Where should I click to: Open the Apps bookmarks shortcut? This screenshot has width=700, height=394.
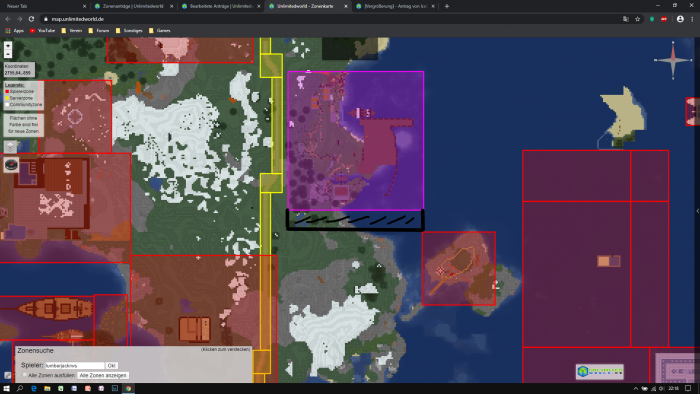point(15,31)
